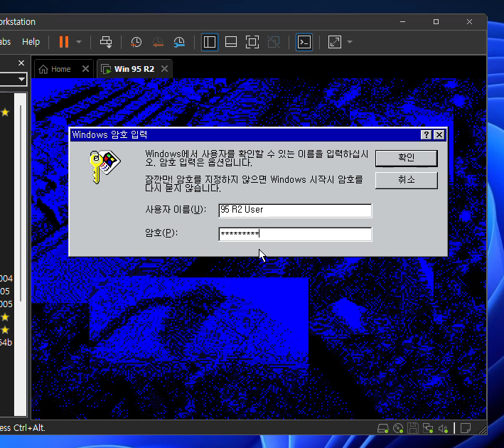Click the stretch guest display icon

pos(335,42)
